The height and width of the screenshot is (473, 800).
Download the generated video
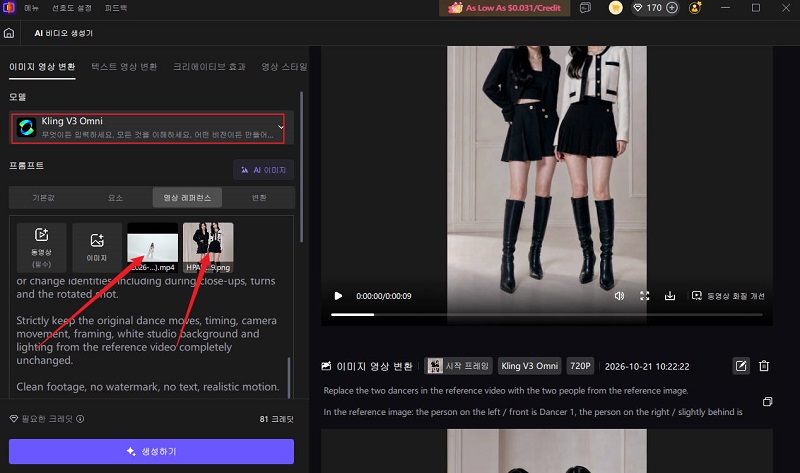(x=670, y=296)
